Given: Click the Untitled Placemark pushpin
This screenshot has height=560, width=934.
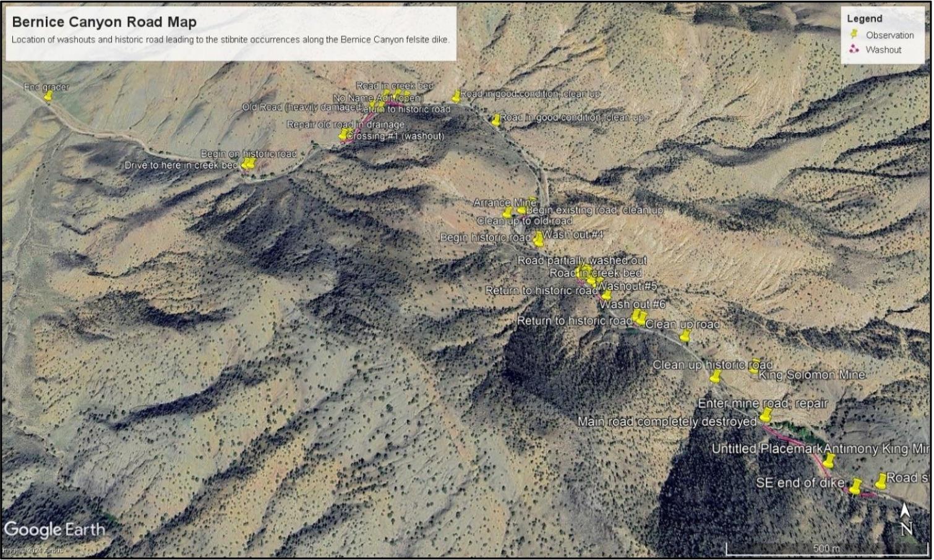Looking at the screenshot, I should point(829,460).
